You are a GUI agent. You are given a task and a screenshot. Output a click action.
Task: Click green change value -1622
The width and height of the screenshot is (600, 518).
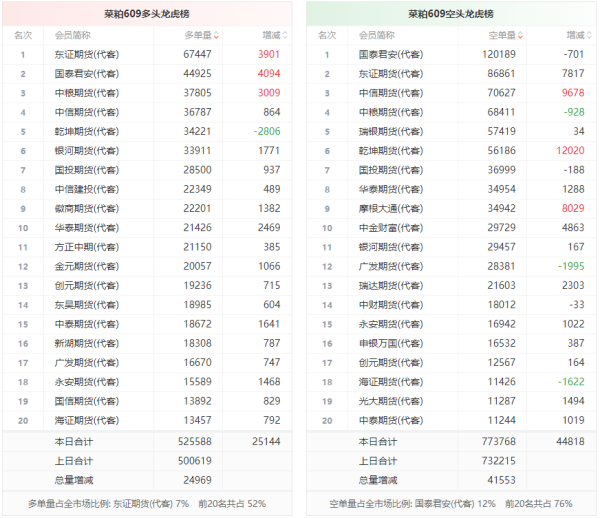571,381
